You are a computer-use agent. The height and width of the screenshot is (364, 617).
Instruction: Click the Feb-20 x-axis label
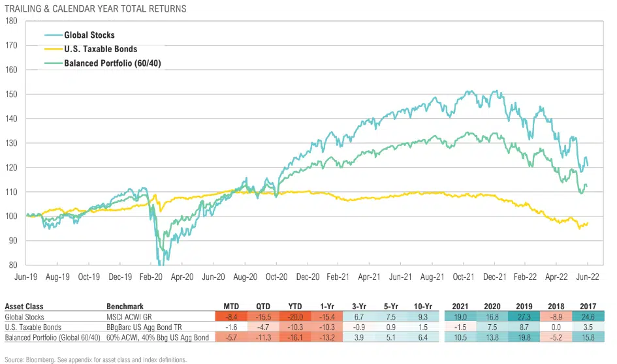click(151, 277)
